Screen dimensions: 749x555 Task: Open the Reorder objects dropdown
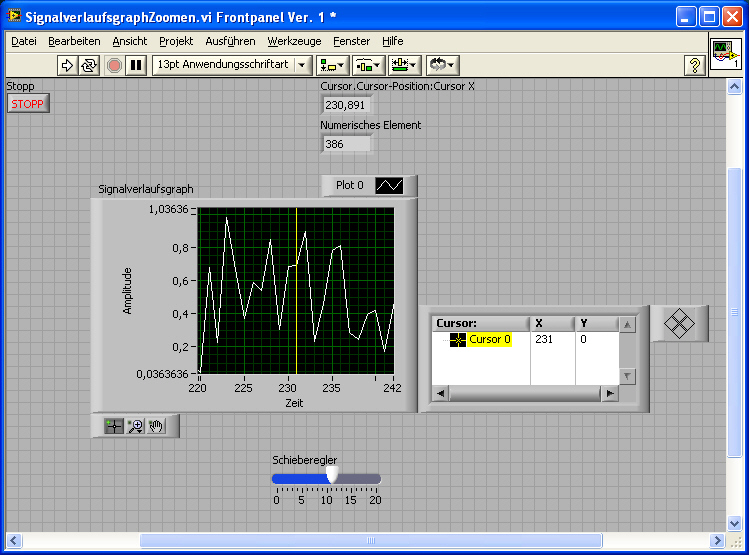click(x=441, y=65)
